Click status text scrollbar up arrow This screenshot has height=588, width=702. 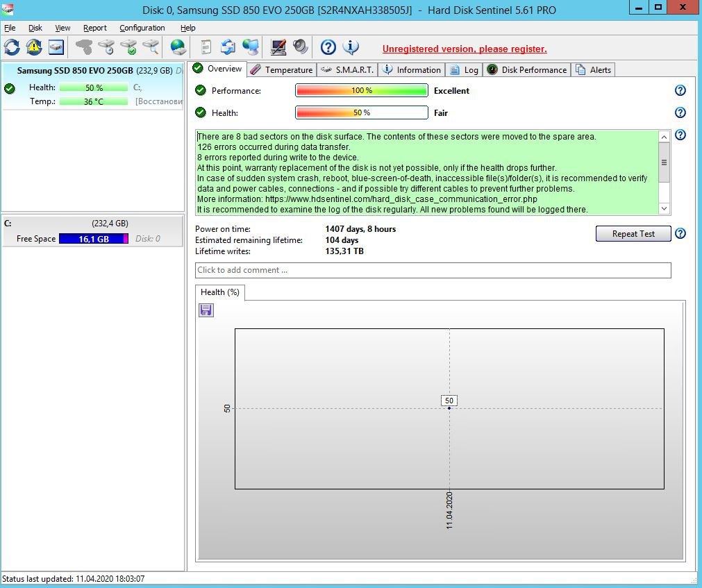(x=664, y=137)
